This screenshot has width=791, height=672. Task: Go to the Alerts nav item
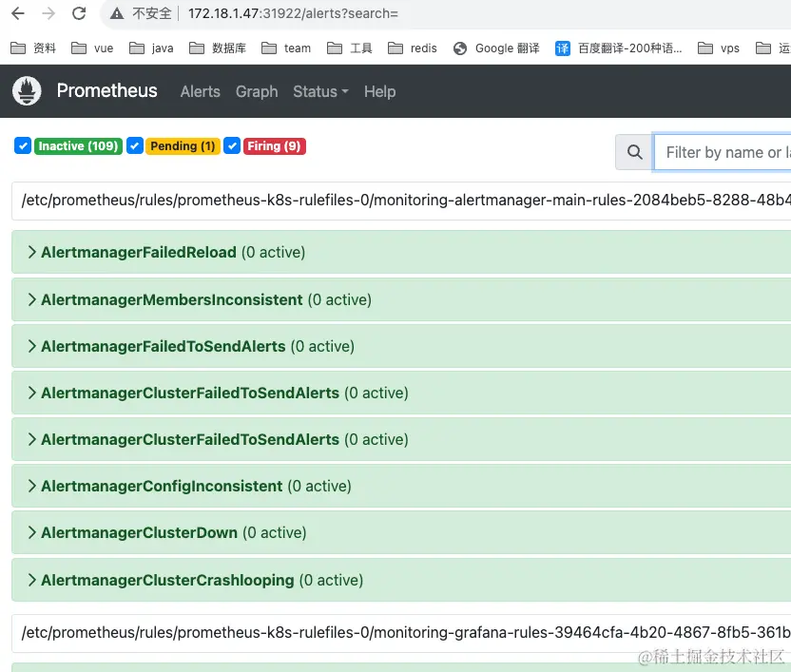pos(201,91)
